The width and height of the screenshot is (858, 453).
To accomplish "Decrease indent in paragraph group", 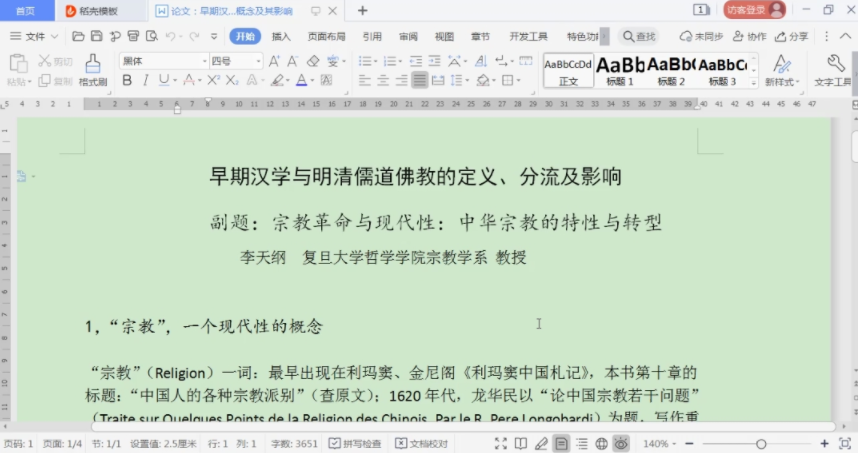I will pyautogui.click(x=416, y=61).
